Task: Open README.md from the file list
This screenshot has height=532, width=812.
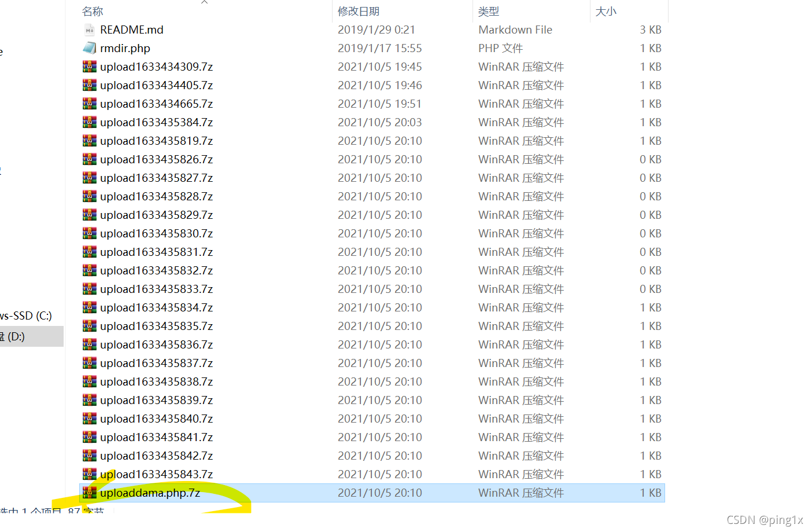Action: tap(131, 30)
